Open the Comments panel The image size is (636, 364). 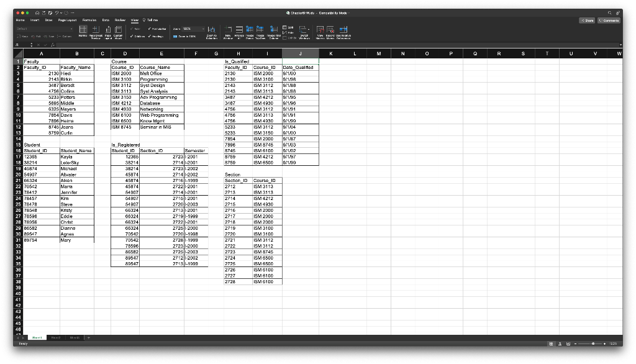[609, 20]
